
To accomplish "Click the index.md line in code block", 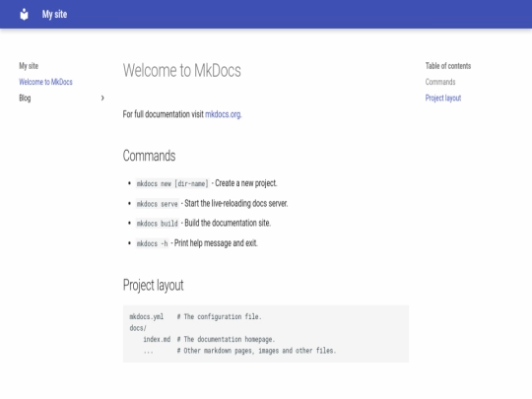I will 209,339.
